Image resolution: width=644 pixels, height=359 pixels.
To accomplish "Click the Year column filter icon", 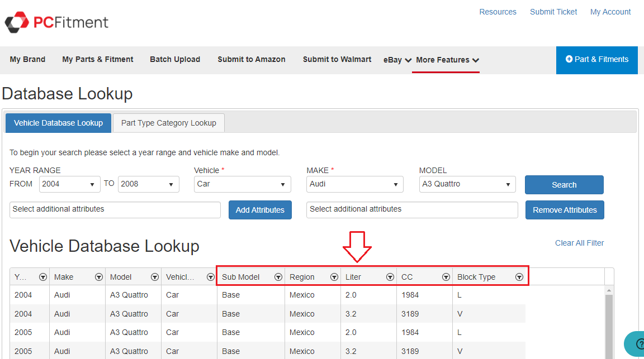I will [x=43, y=277].
